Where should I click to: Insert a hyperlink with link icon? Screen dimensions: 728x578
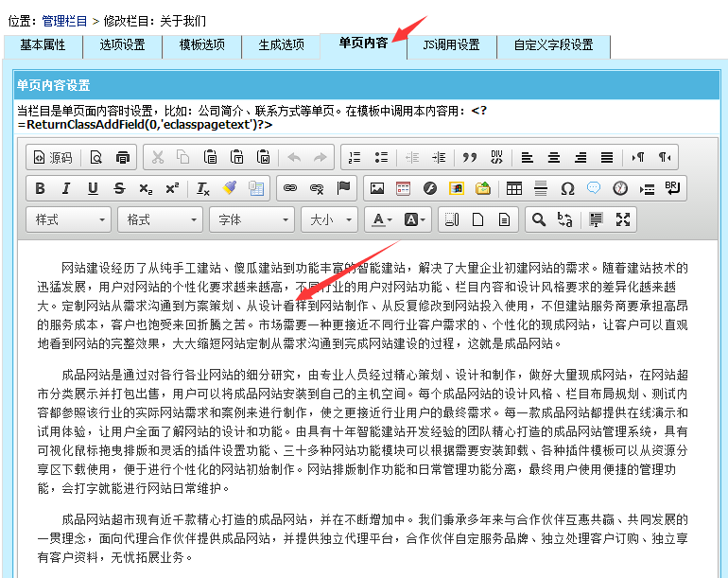(x=290, y=188)
